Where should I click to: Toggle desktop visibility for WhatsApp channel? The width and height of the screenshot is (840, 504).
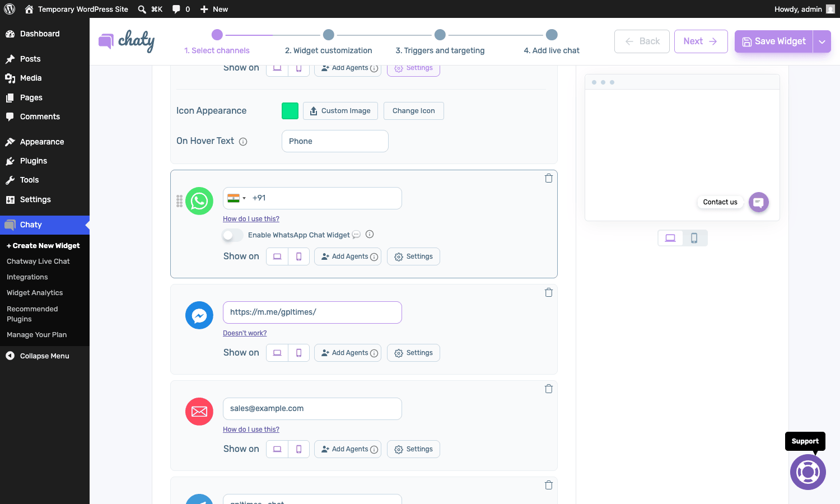point(277,256)
